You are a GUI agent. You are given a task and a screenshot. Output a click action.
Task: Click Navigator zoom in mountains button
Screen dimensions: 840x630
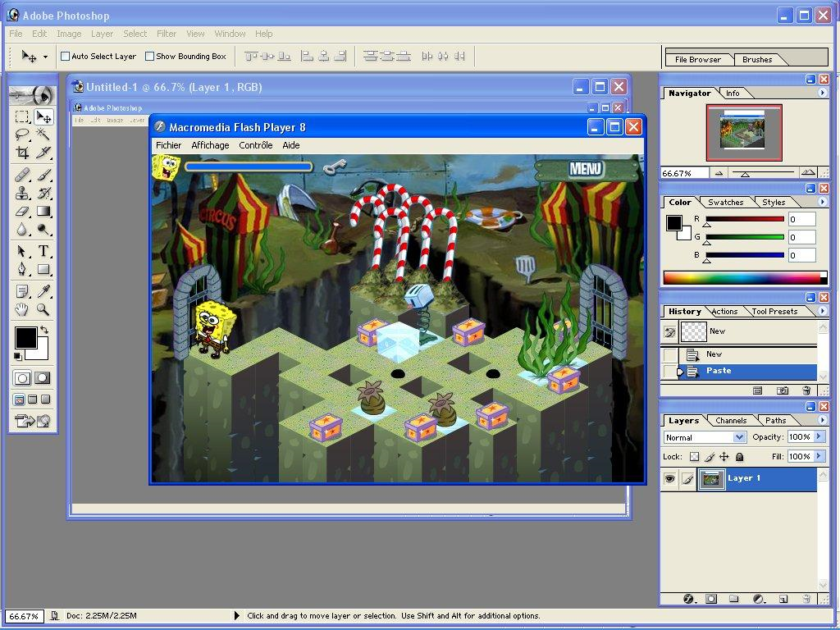pyautogui.click(x=808, y=172)
